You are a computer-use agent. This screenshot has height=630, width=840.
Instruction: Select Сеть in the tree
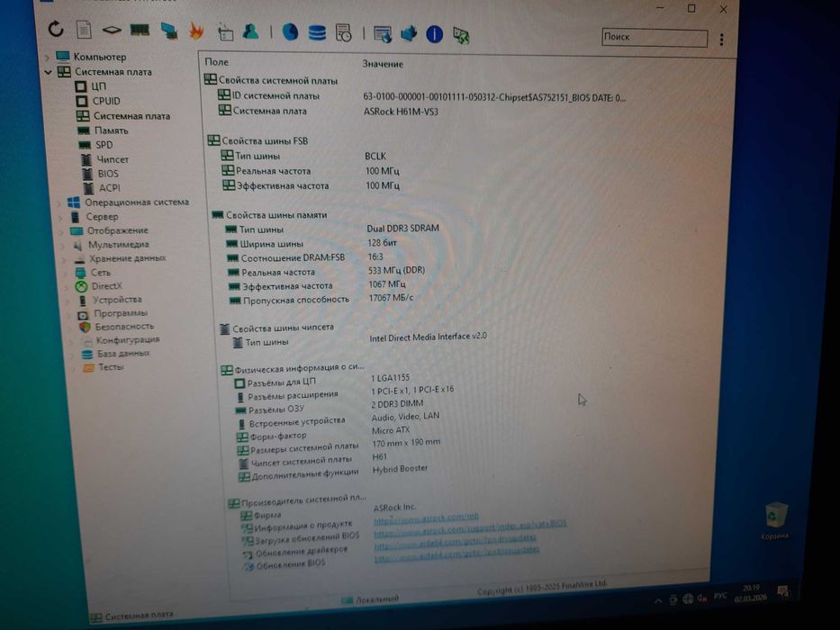pyautogui.click(x=94, y=272)
